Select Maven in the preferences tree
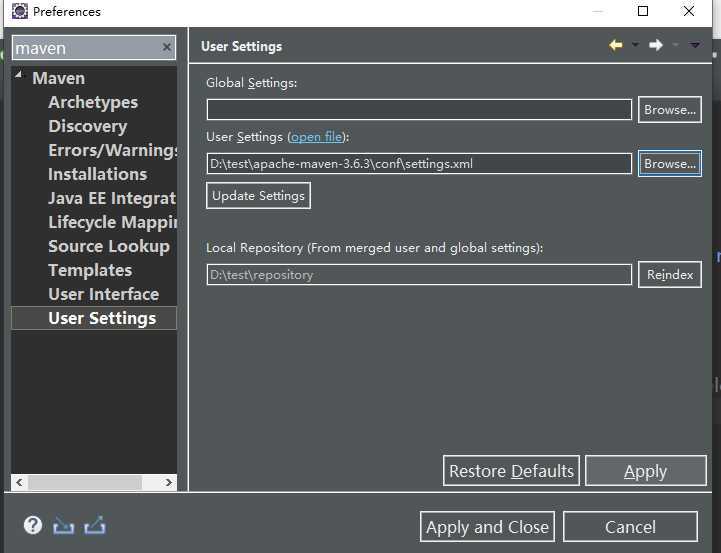This screenshot has height=553, width=721. pos(59,78)
